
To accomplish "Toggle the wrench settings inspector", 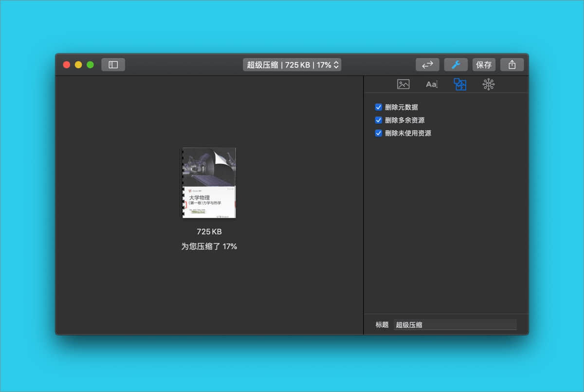I will pyautogui.click(x=456, y=65).
